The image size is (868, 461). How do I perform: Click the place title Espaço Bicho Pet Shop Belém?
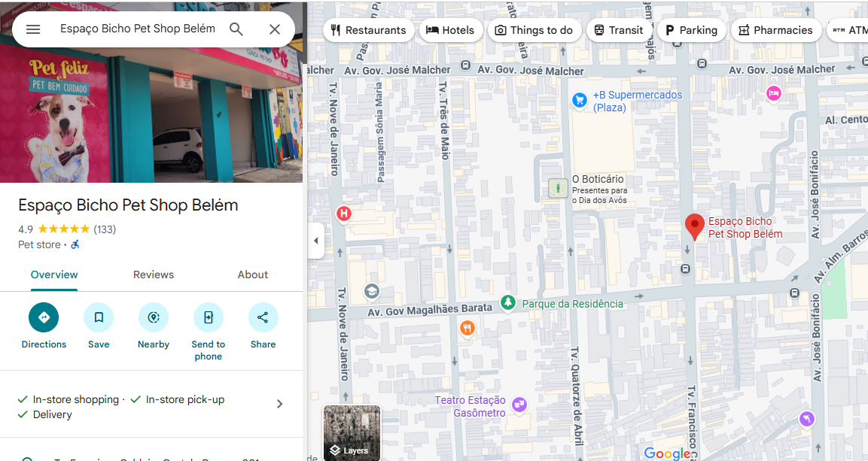point(128,205)
